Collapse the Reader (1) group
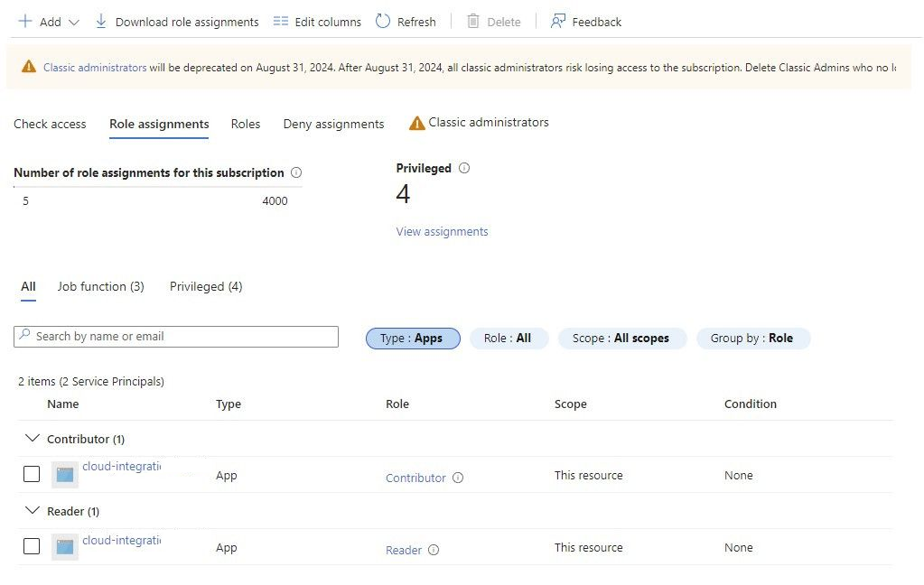This screenshot has width=924, height=585. coord(33,511)
